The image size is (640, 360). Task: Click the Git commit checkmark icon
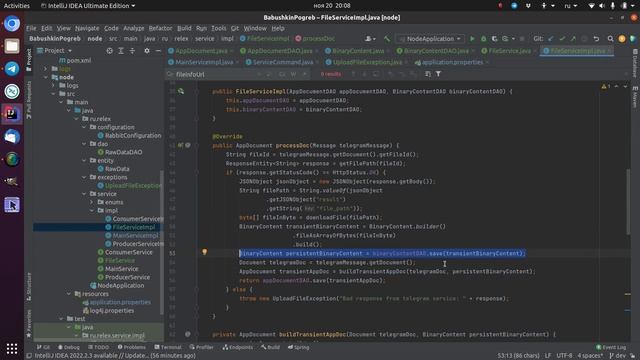point(562,39)
